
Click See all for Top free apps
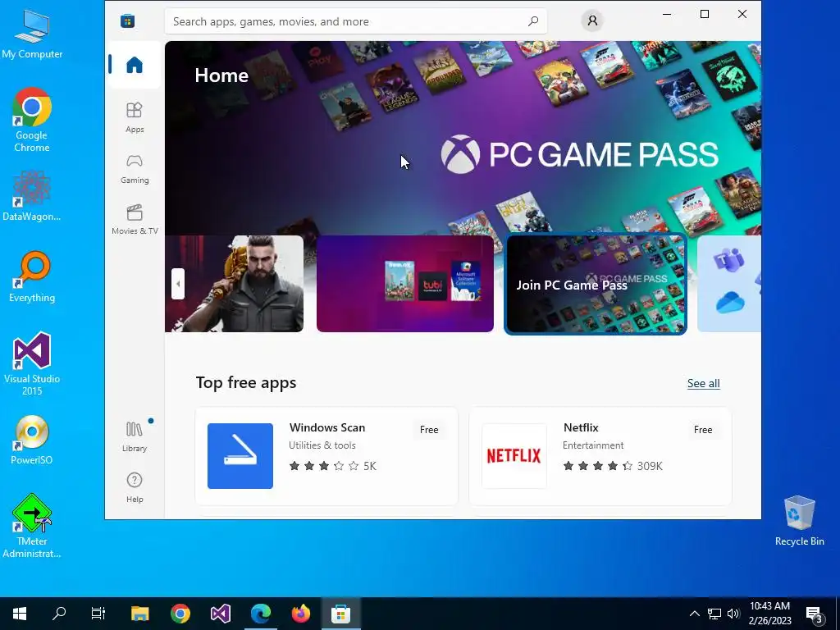[x=703, y=384]
